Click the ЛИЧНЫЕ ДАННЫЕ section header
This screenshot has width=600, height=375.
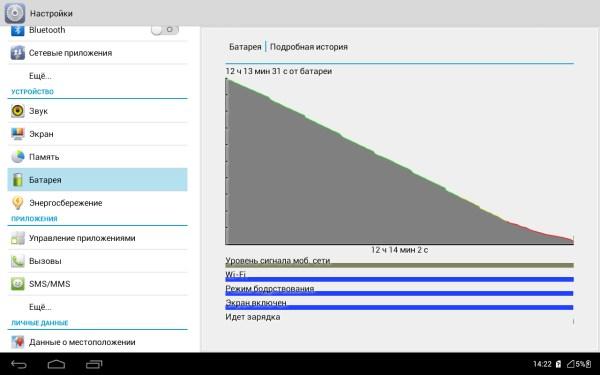(40, 323)
